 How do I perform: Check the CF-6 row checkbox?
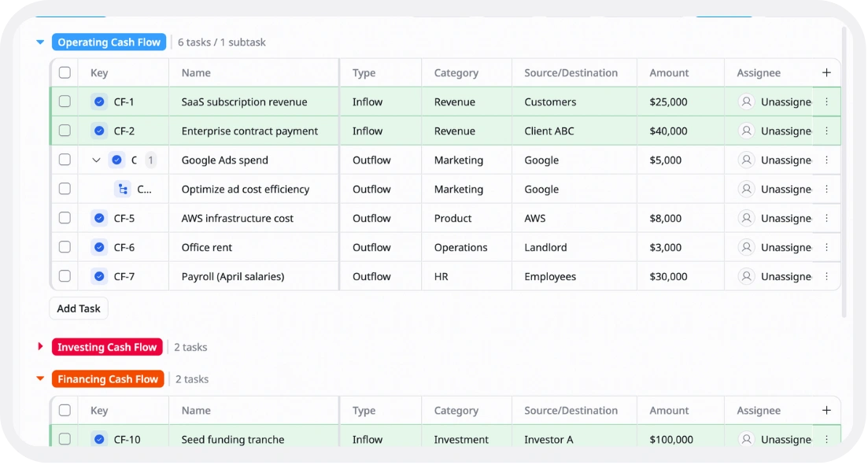click(65, 247)
